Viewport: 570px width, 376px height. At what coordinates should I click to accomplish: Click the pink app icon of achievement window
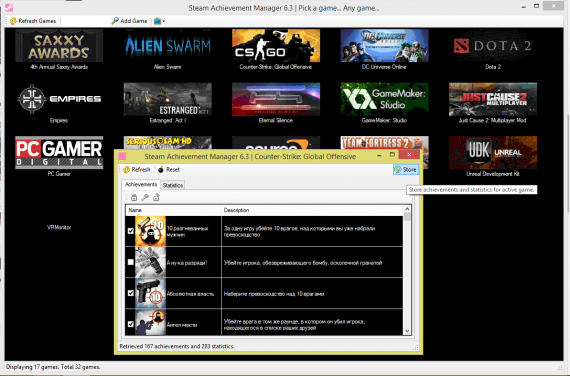point(122,156)
